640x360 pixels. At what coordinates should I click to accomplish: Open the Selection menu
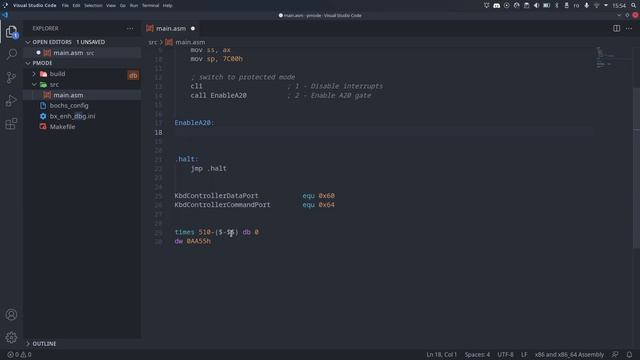[x=93, y=6]
